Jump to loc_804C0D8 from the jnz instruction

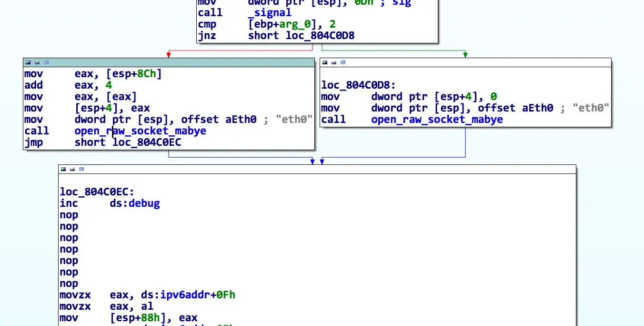coord(320,35)
